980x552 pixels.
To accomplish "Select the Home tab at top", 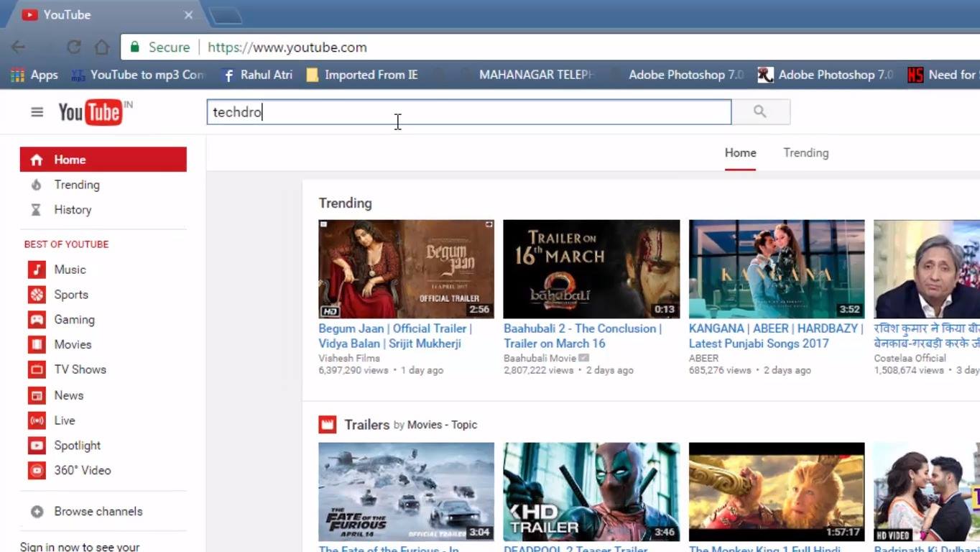I will [x=740, y=153].
